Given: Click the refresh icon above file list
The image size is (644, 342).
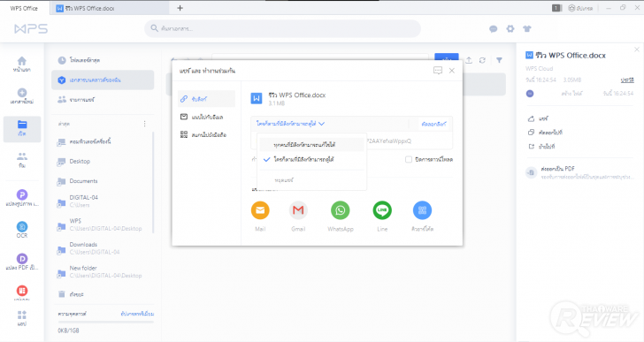Looking at the screenshot, I should [482, 60].
